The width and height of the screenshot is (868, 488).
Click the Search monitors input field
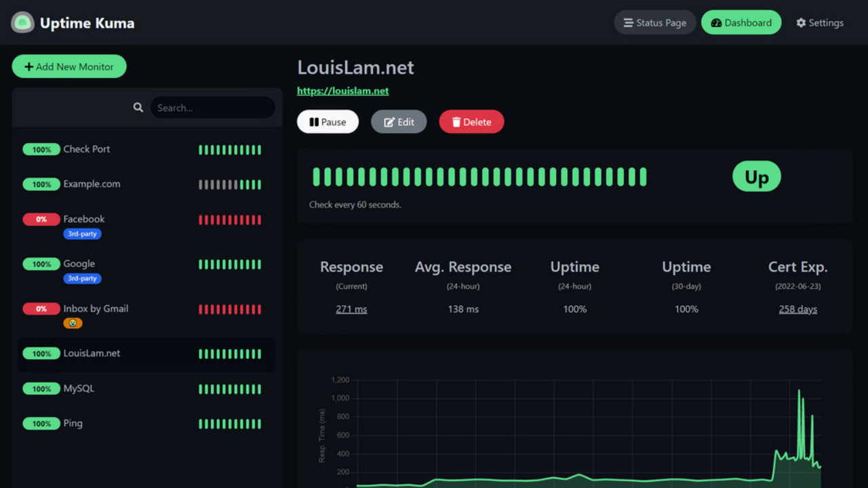212,107
